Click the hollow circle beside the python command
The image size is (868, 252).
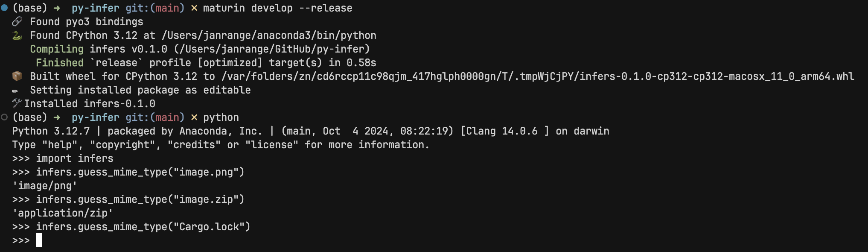[4, 117]
